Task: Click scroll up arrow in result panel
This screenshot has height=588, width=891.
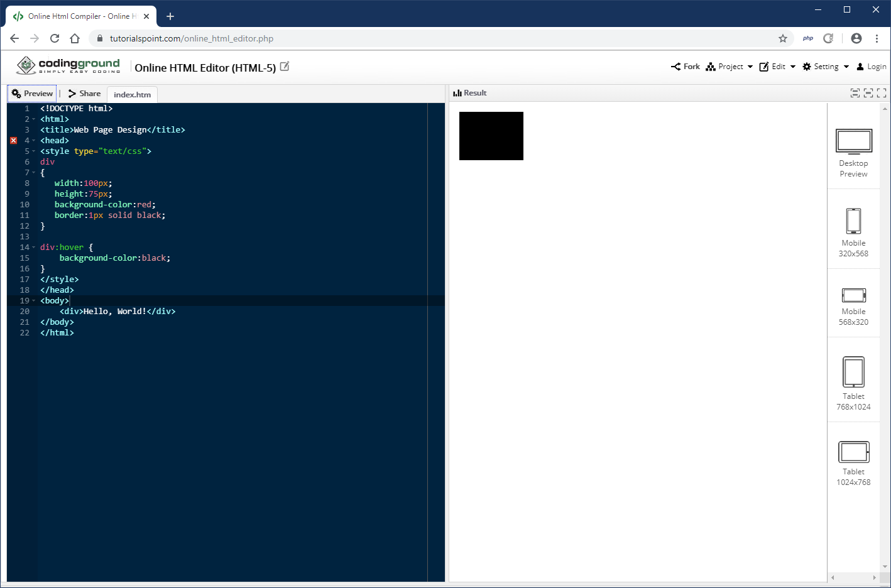Action: 885,108
